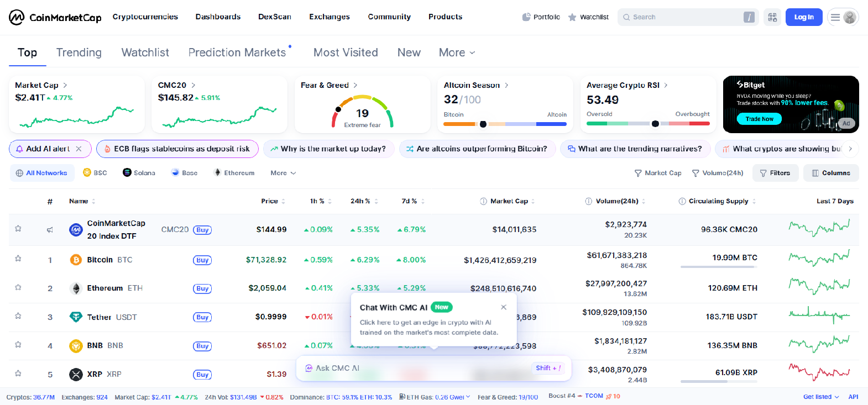This screenshot has width=868, height=405.
Task: Sort by Price column
Action: pos(273,201)
